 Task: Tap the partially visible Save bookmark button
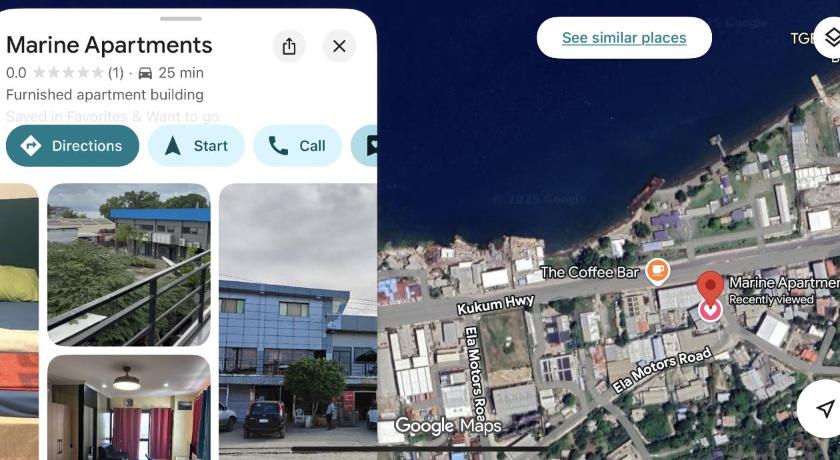[364, 146]
